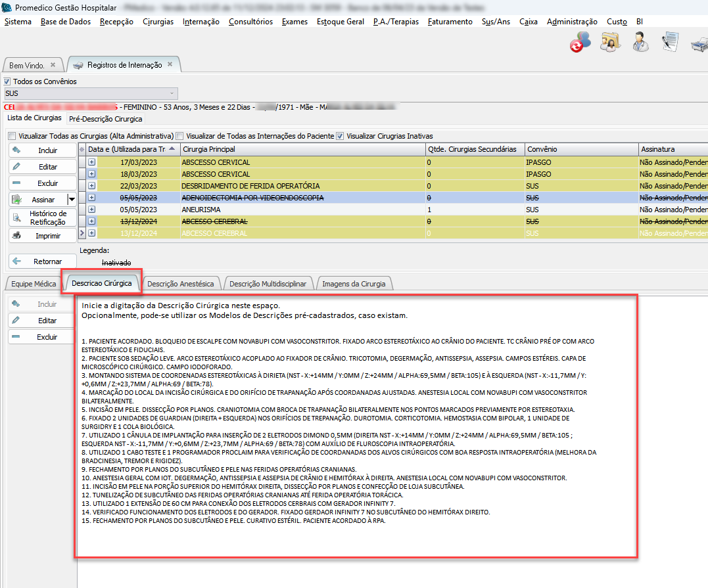Open the Faturamento menu
708x588 pixels.
[x=450, y=22]
